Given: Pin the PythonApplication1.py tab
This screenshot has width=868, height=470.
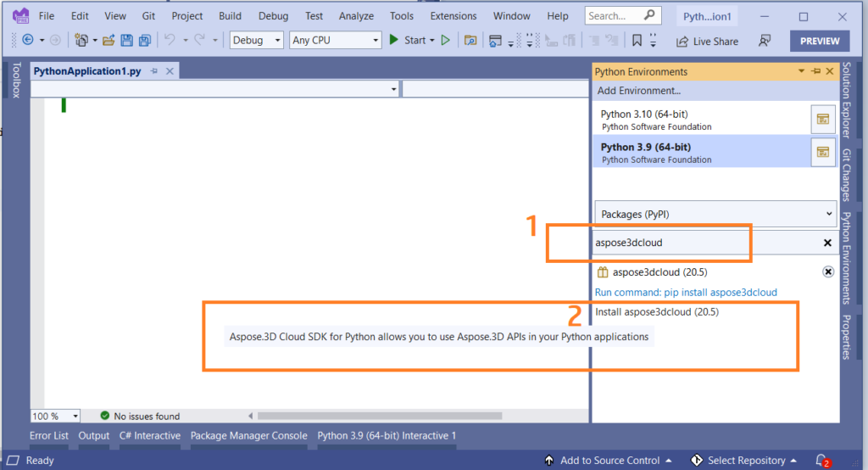Looking at the screenshot, I should [x=154, y=71].
